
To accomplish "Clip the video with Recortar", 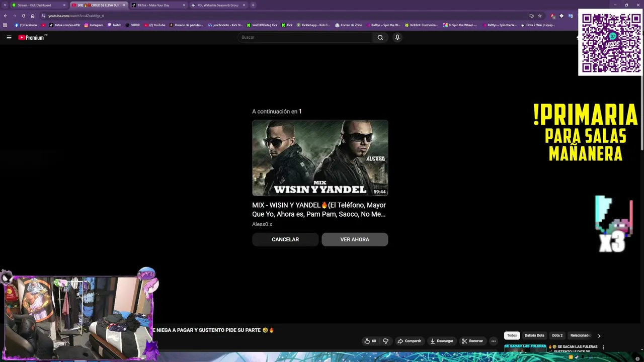I will 472,341.
